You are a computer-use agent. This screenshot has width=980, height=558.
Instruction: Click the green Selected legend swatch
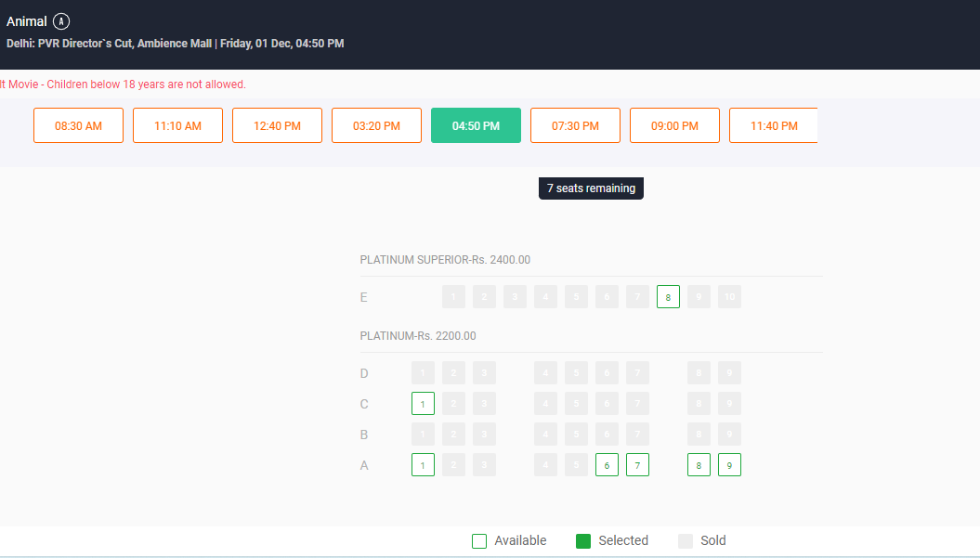(x=583, y=541)
